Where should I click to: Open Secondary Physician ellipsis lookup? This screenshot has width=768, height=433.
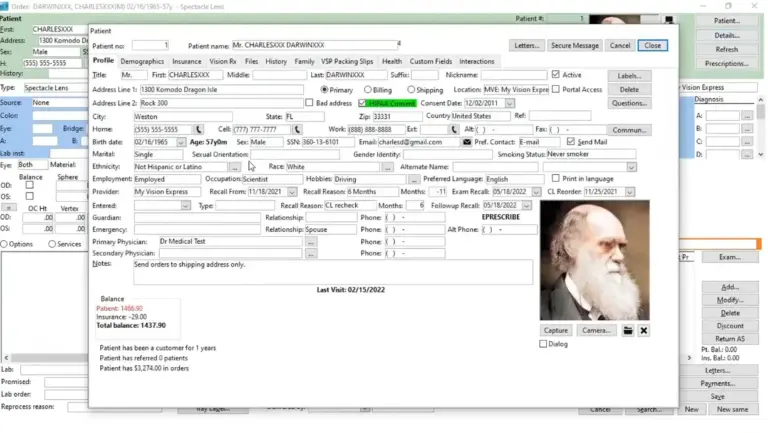(x=311, y=253)
